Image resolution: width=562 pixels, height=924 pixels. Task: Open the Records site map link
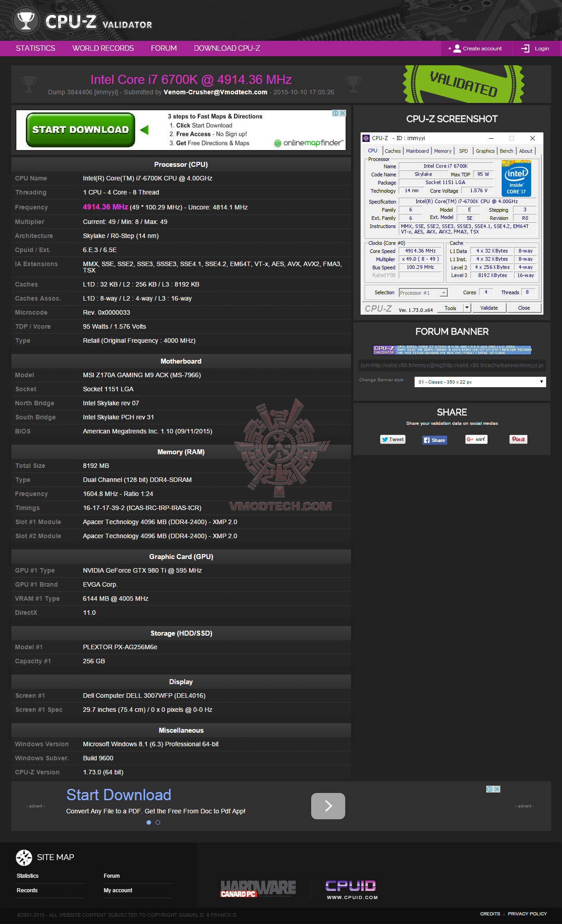coord(27,890)
